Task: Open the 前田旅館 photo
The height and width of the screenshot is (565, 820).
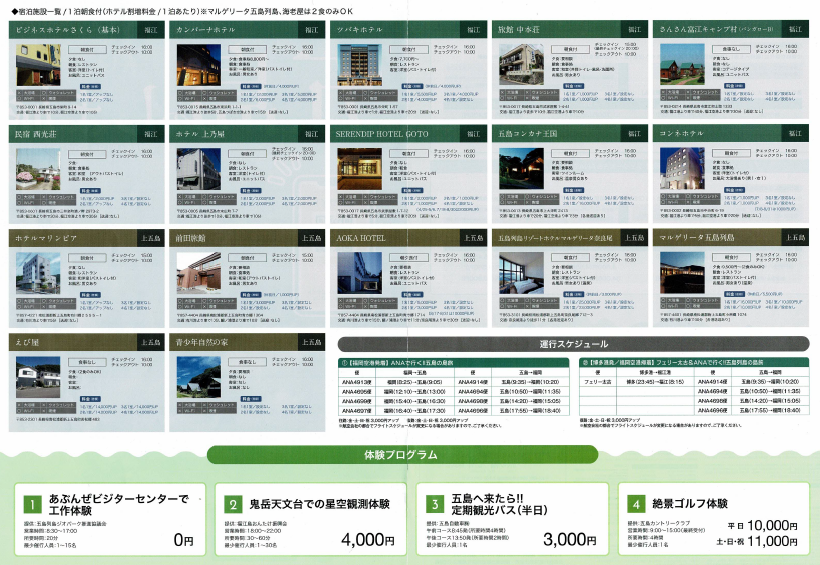Action: (199, 273)
